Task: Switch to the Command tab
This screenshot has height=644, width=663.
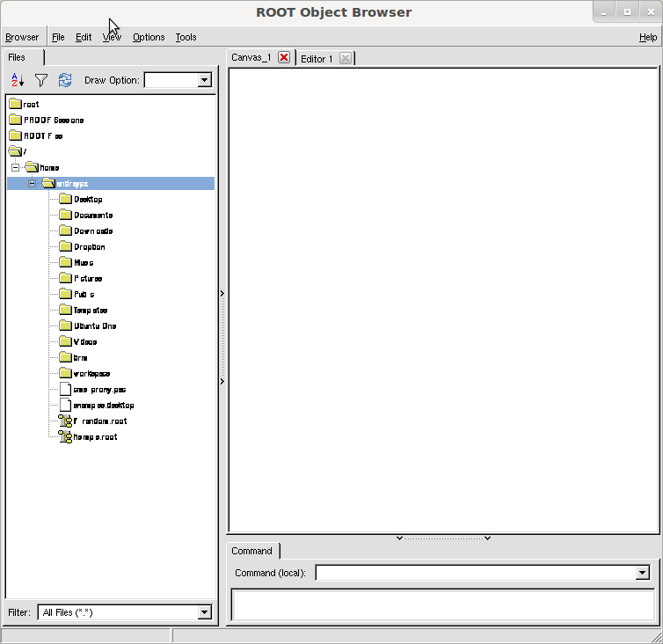Action: 252,551
